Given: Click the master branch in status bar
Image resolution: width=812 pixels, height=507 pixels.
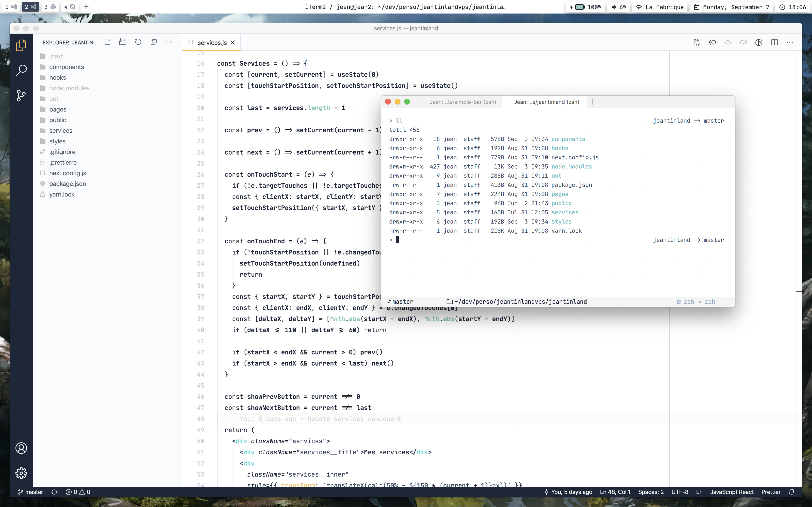Looking at the screenshot, I should tap(30, 492).
